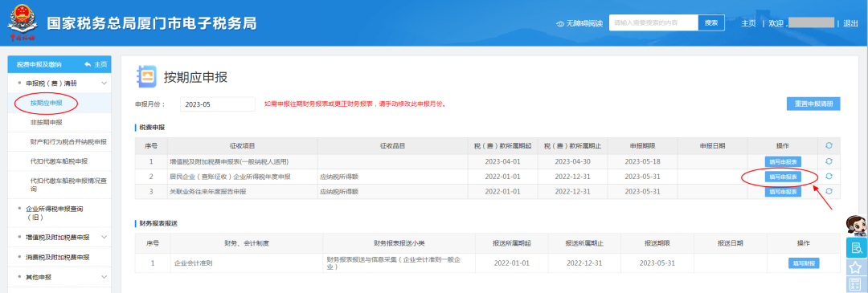Open the calculator icon in the right sidebar
This screenshot has width=868, height=293.
857,286
